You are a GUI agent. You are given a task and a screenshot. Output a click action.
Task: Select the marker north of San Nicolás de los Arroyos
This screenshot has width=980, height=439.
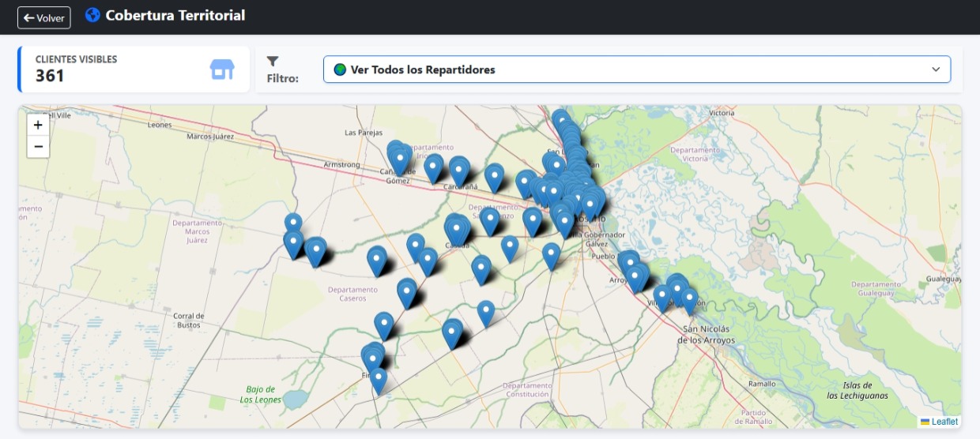[689, 300]
